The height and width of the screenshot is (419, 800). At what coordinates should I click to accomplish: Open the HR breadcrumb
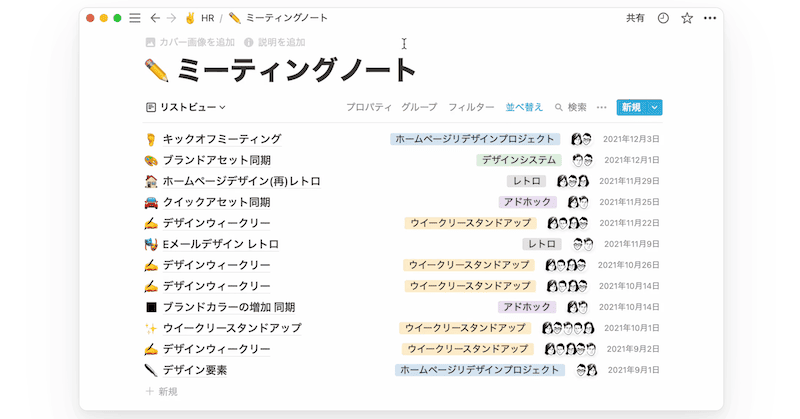coord(200,18)
